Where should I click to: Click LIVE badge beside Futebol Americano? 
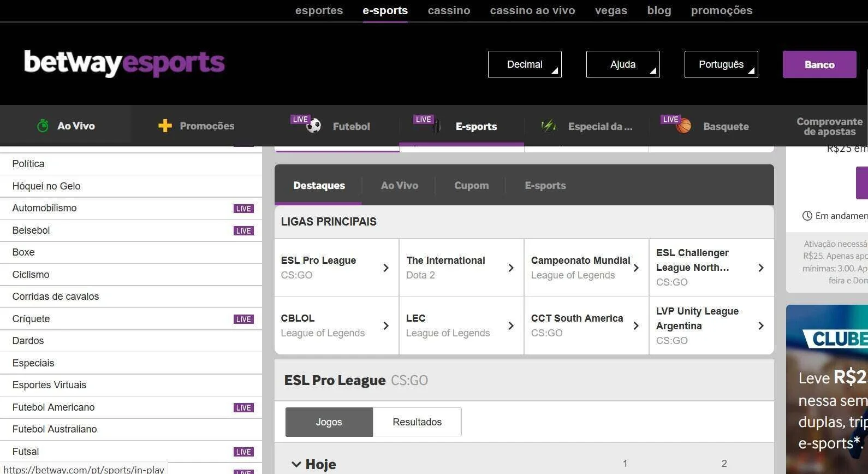243,408
